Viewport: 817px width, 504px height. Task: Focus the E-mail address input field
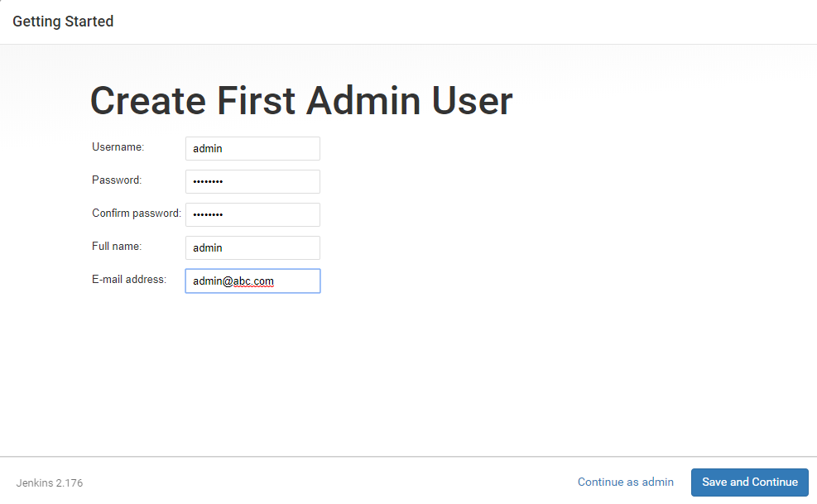point(252,281)
